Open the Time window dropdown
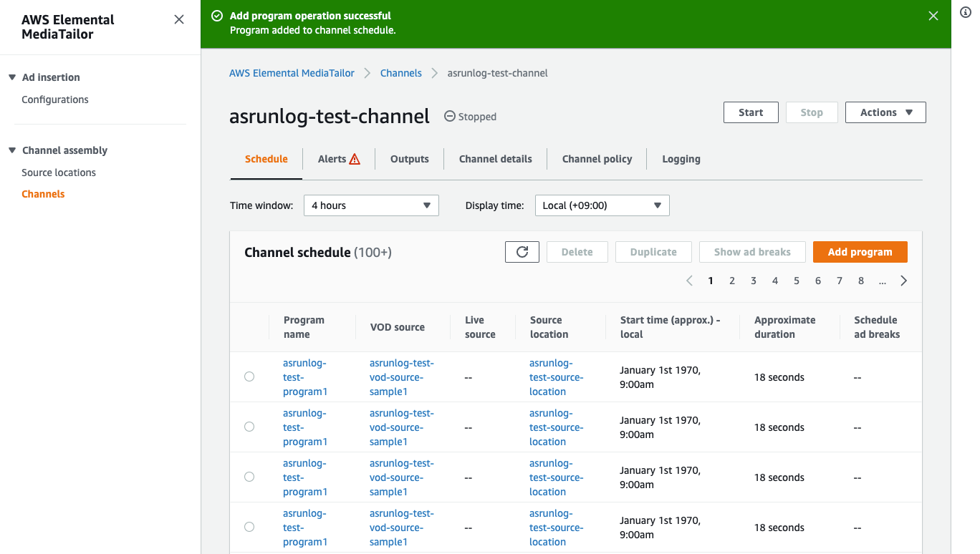 (371, 205)
